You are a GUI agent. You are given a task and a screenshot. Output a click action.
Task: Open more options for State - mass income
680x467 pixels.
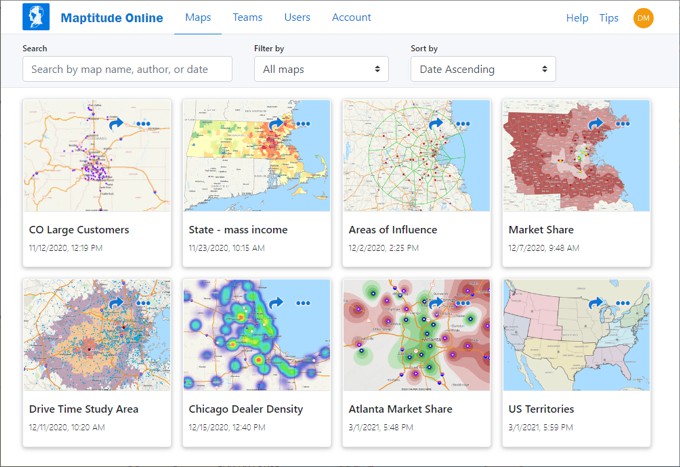(x=303, y=124)
